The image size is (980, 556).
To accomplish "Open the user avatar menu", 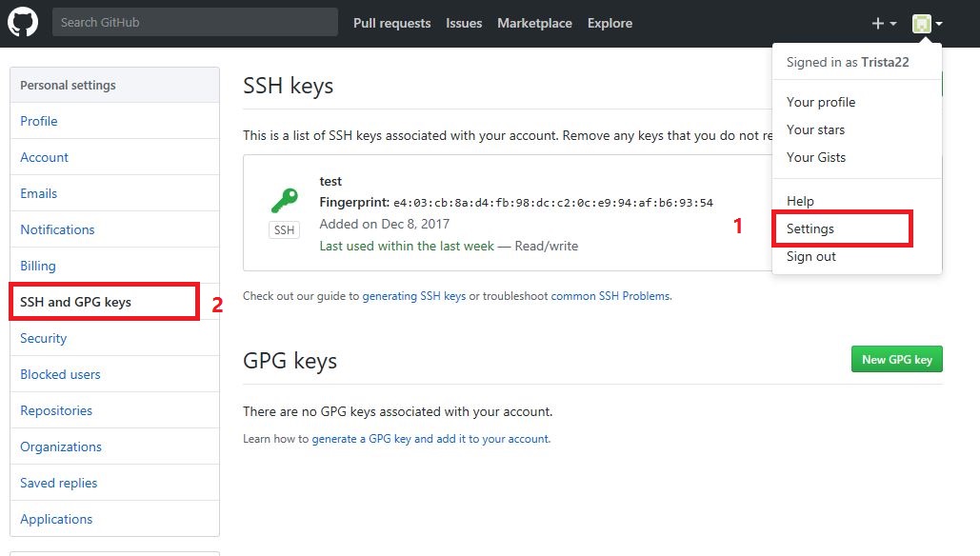I will 928,24.
